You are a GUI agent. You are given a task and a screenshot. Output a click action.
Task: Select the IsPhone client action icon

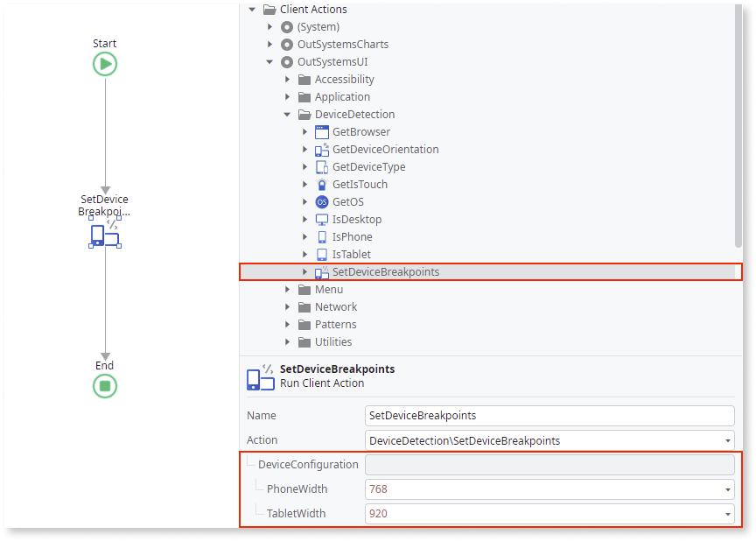point(321,236)
